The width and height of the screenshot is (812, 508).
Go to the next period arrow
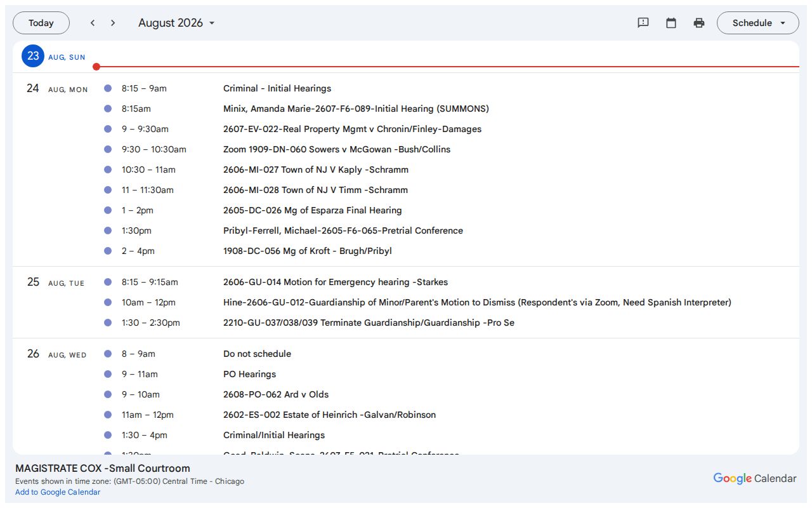point(113,23)
